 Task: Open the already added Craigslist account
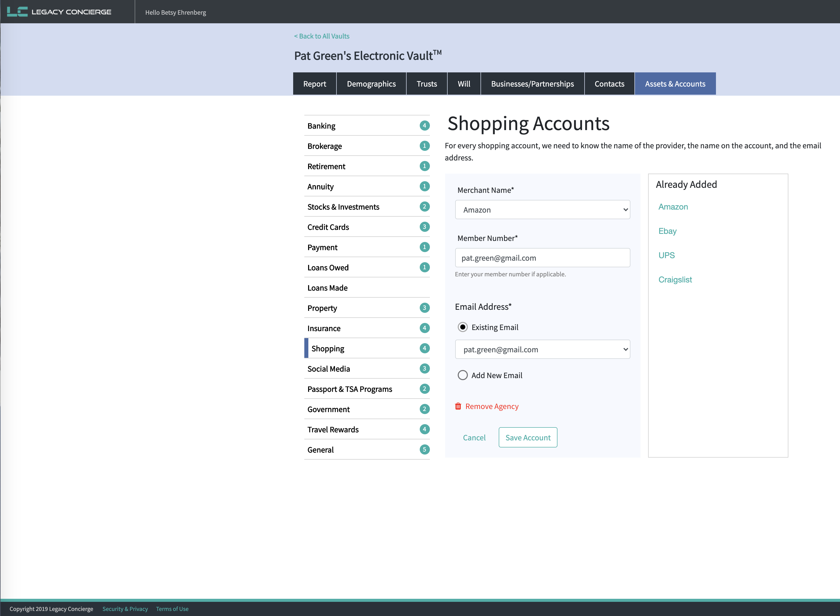tap(675, 280)
